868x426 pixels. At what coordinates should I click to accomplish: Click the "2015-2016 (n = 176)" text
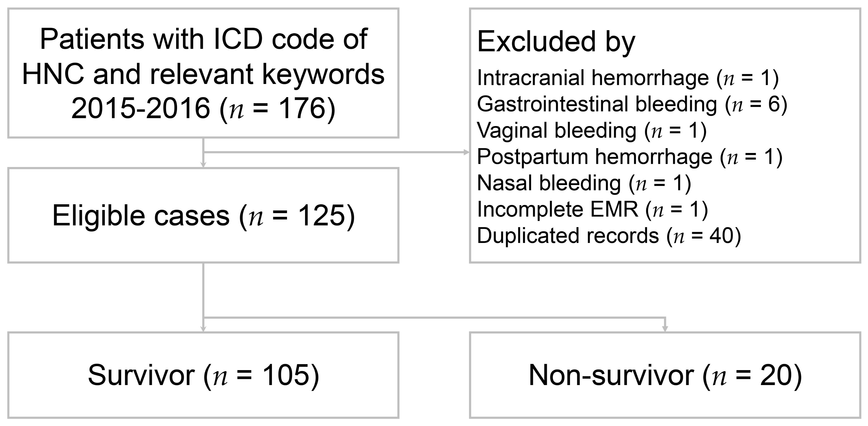coord(203,109)
